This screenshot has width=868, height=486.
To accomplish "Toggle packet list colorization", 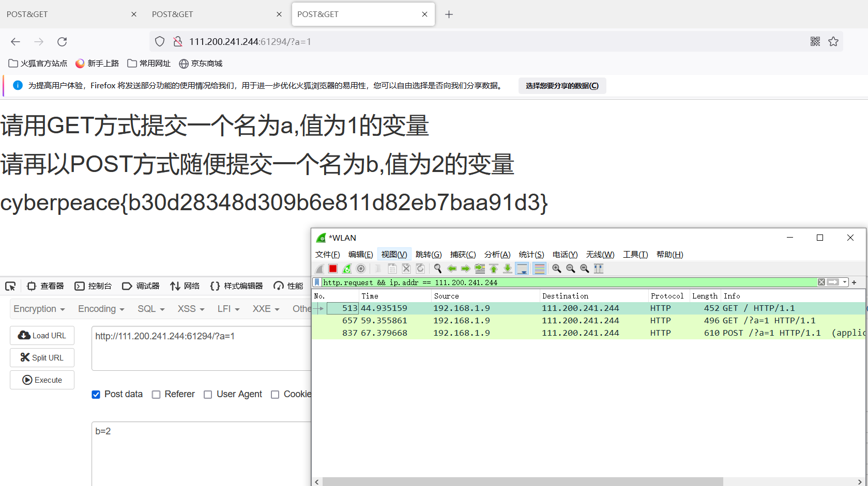I will pyautogui.click(x=539, y=269).
